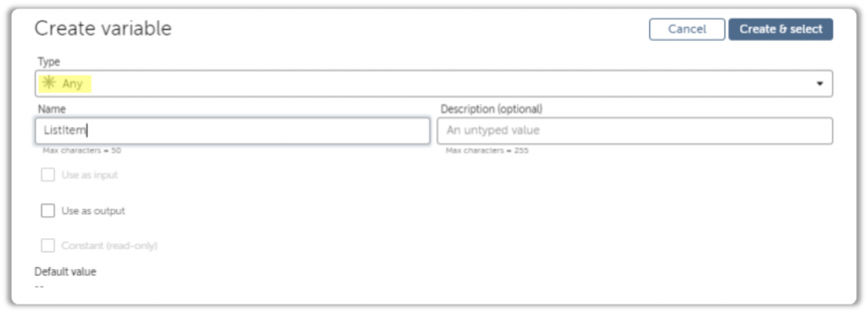The image size is (868, 313).
Task: Cancel the Create variable dialog
Action: [687, 30]
